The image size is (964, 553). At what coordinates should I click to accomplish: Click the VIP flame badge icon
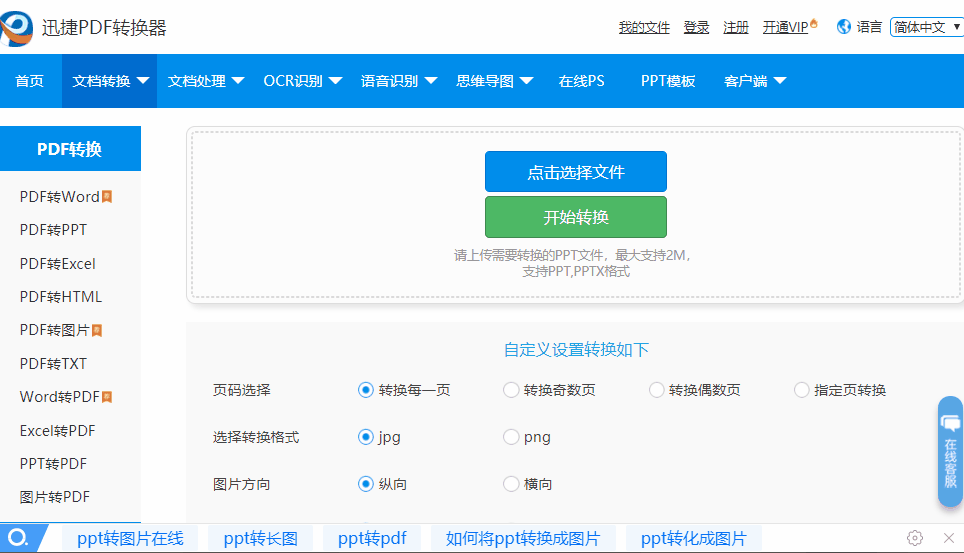coord(814,24)
